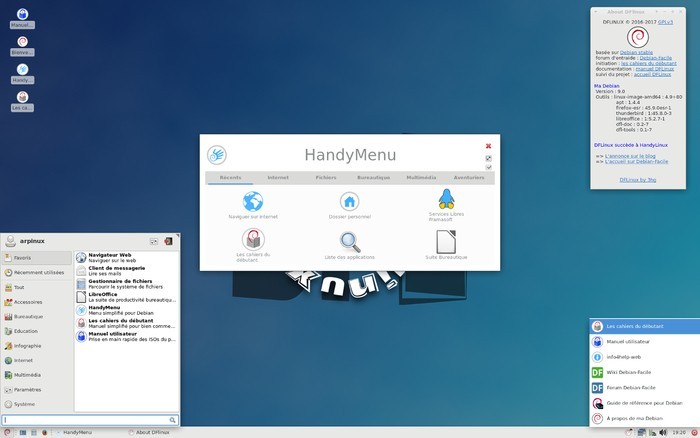Open Dossier personnel home icon
This screenshot has width=700, height=438.
click(x=349, y=201)
